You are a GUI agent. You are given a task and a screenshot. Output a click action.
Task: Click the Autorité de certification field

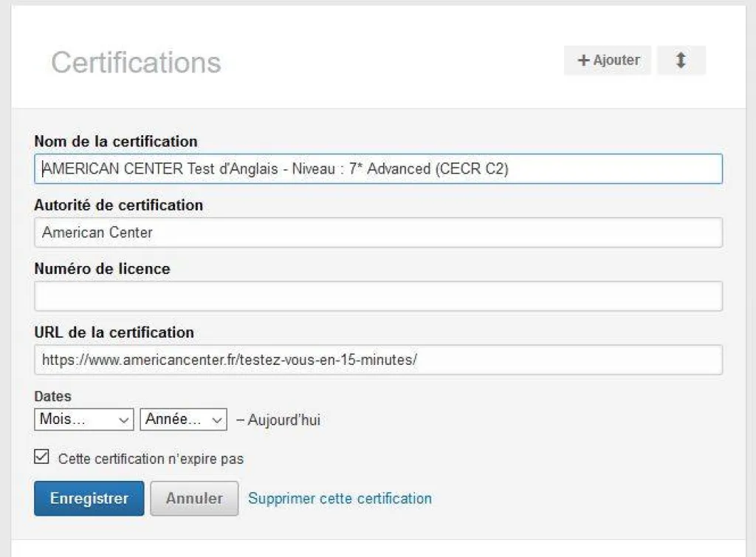pyautogui.click(x=378, y=232)
